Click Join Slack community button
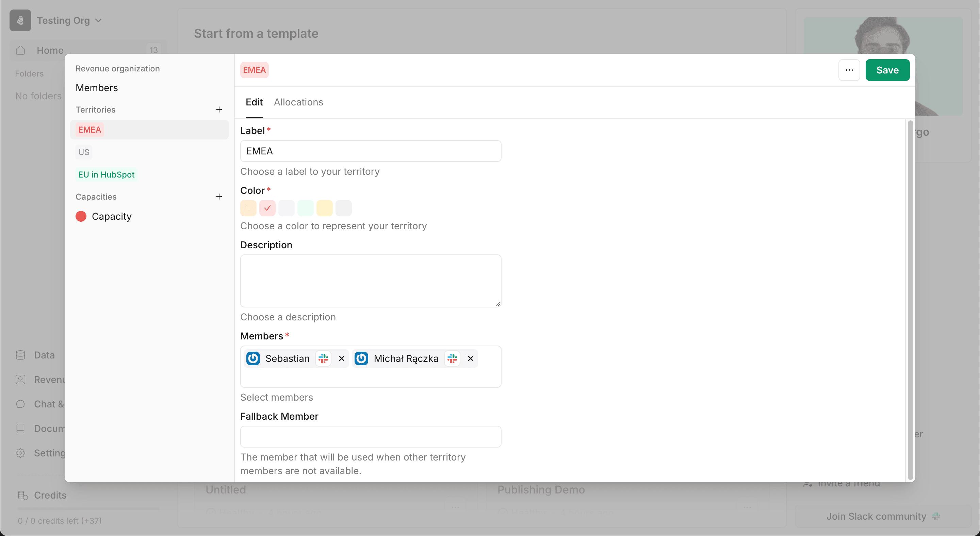This screenshot has width=980, height=536. pyautogui.click(x=883, y=516)
